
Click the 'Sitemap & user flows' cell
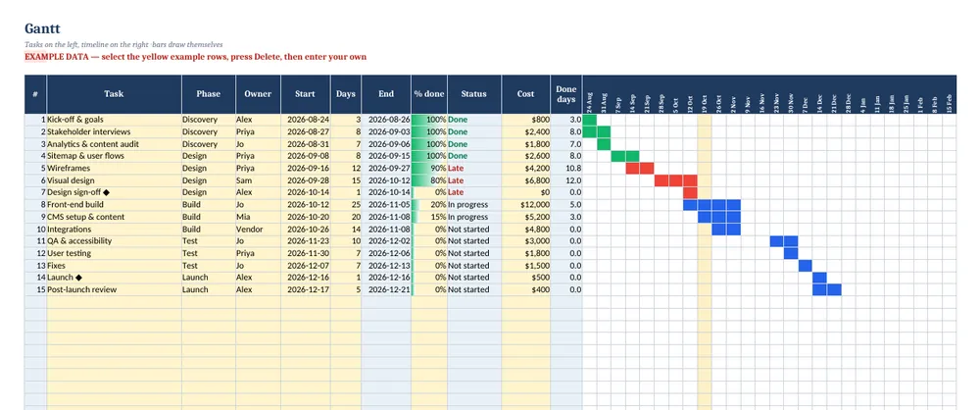pyautogui.click(x=114, y=156)
